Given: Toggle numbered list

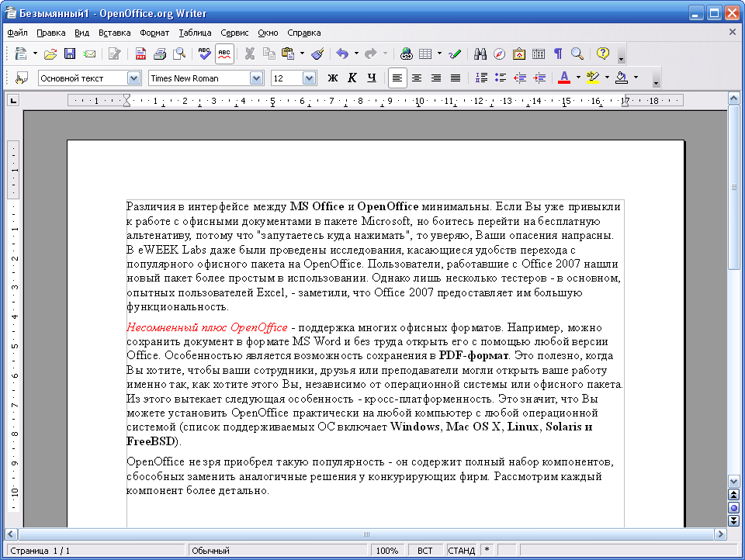Looking at the screenshot, I should point(481,78).
